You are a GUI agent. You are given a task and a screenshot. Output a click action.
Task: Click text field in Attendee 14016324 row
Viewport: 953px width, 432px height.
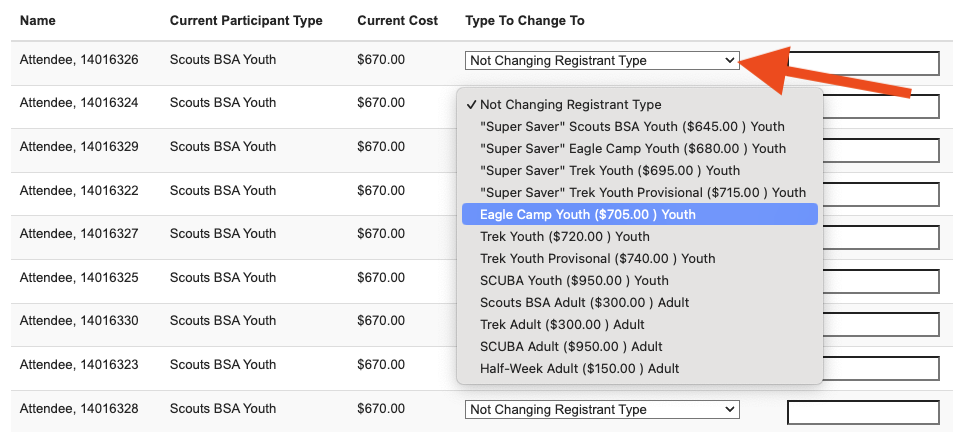880,107
